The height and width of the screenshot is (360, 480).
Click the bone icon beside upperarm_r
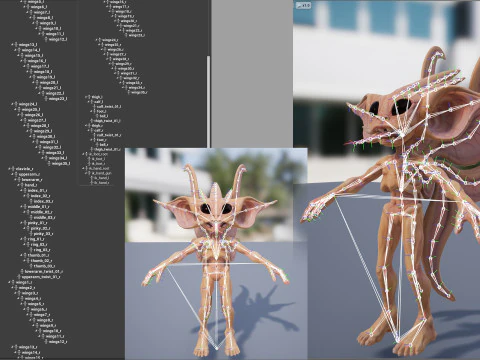[16, 174]
